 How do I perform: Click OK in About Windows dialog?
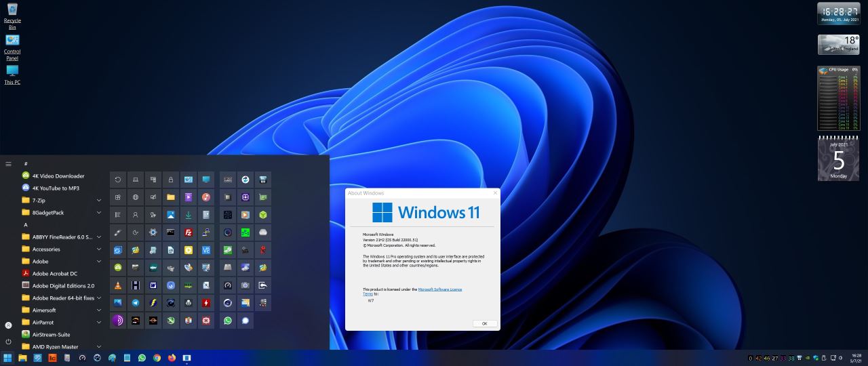click(x=484, y=323)
